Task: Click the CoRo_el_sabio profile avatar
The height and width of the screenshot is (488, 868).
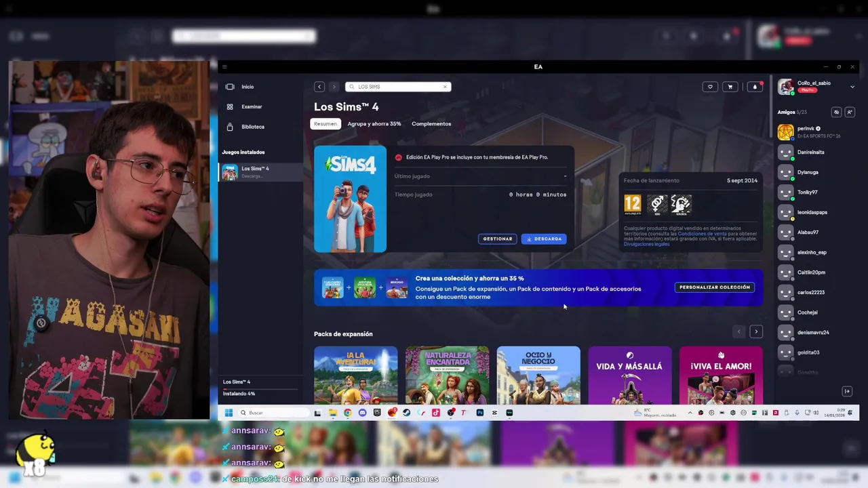Action: tap(785, 86)
